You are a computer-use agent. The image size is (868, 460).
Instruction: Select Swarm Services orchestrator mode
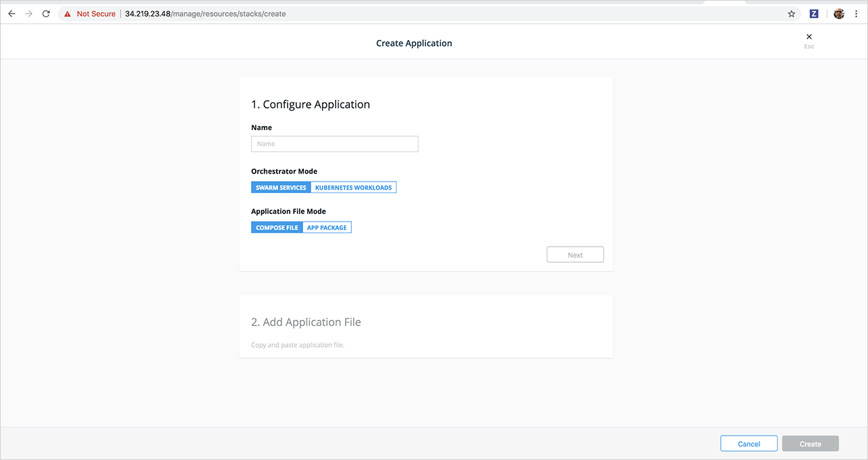pyautogui.click(x=281, y=187)
